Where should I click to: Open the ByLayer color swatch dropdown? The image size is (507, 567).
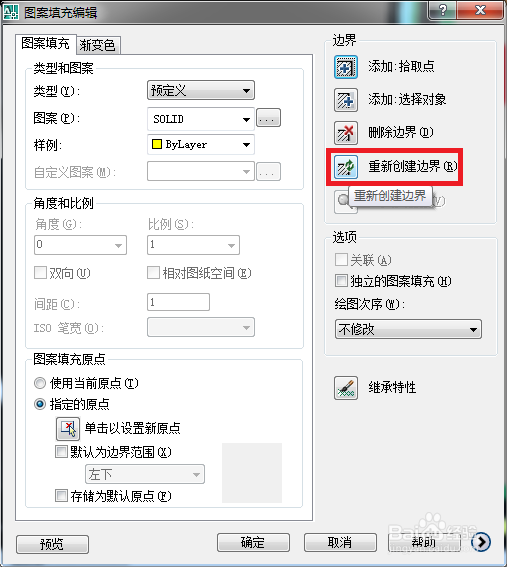click(201, 145)
